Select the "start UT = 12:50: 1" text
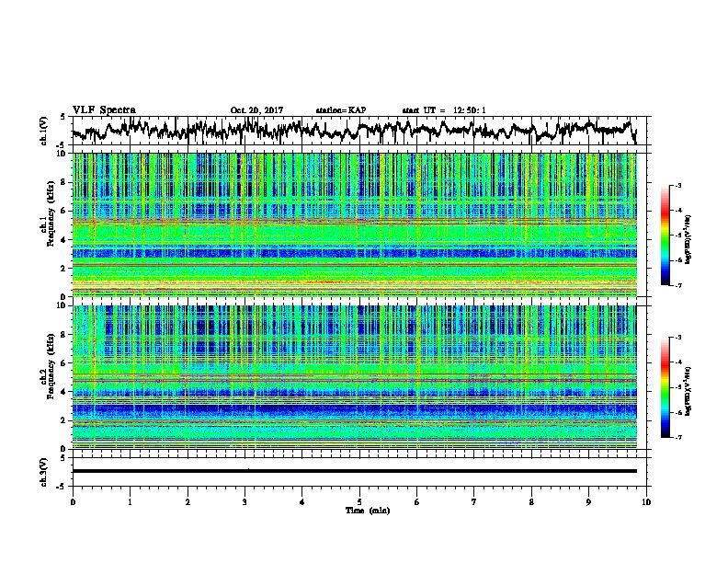728x563 pixels. coord(444,110)
